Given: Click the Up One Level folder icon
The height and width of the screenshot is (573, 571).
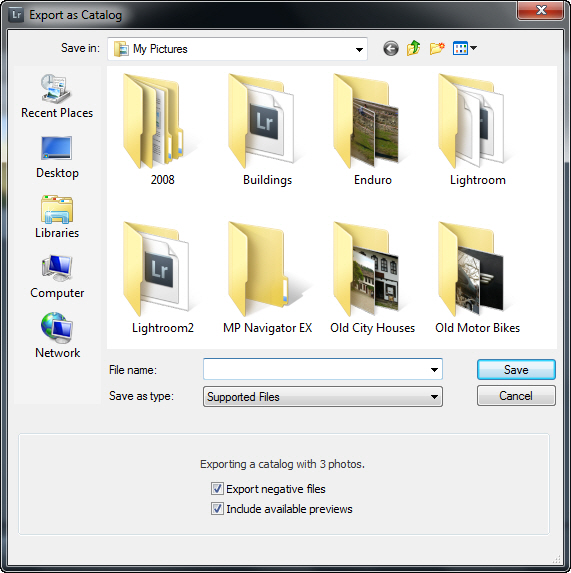Looking at the screenshot, I should coord(414,48).
